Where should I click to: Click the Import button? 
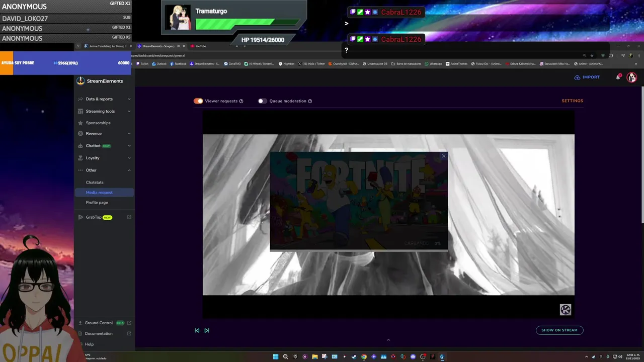pyautogui.click(x=587, y=77)
